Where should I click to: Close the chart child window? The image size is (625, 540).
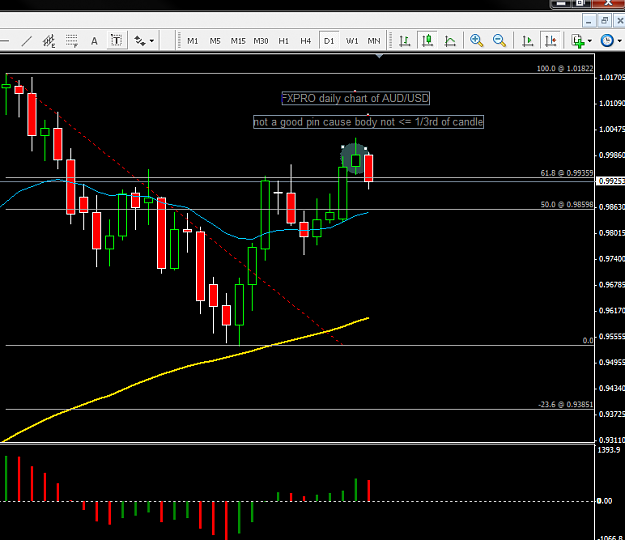tap(619, 20)
